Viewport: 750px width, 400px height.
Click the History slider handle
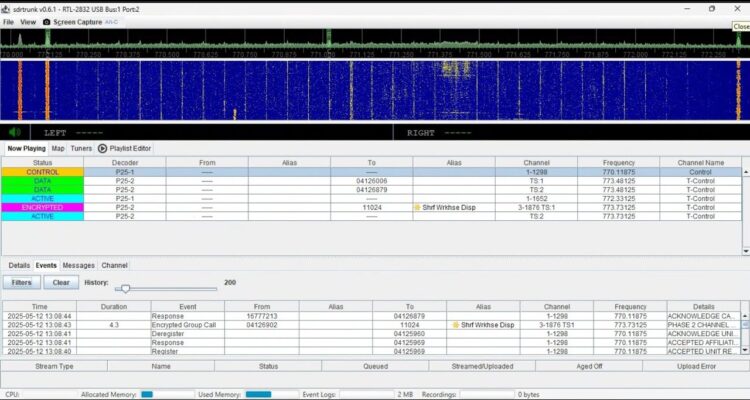(x=124, y=288)
